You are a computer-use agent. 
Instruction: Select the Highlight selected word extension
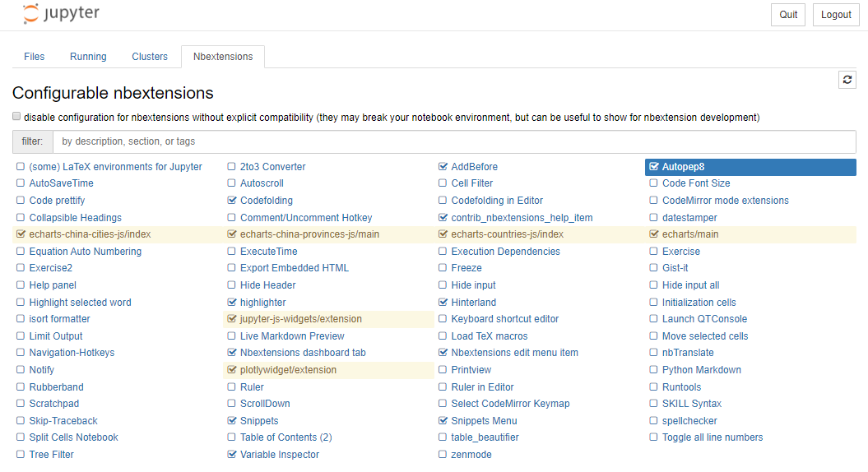click(81, 302)
